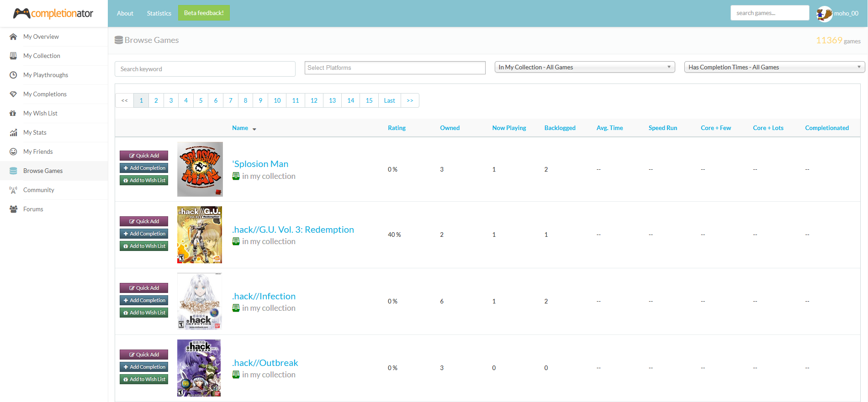868x402 pixels.
Task: Click collection icon under .hack//G.U. Vol. 3
Action: tap(236, 241)
